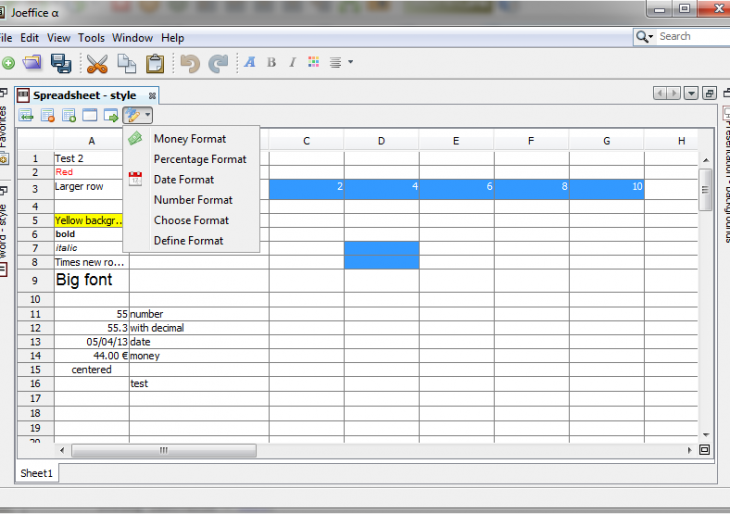Viewport: 730px width, 514px height.
Task: Click the Big font cell
Action: [x=91, y=281]
